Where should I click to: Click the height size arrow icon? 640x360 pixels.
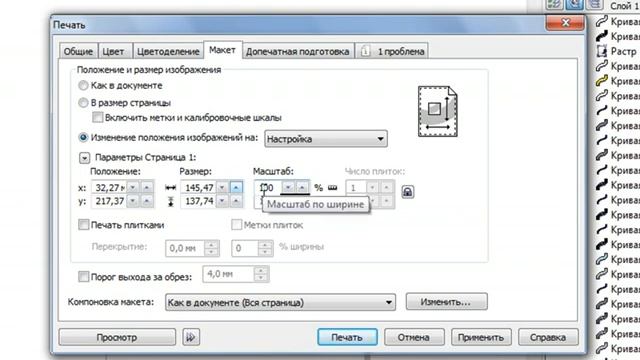pos(171,201)
